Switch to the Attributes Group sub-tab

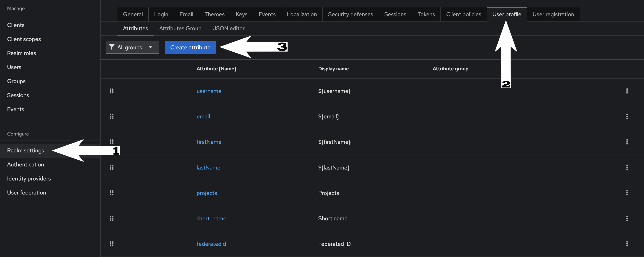tap(180, 28)
